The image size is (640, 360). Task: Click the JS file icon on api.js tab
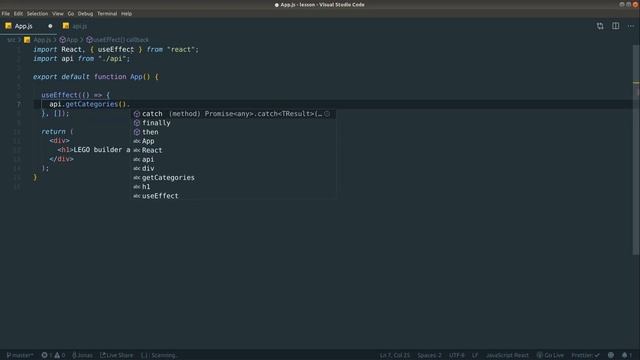click(66, 26)
